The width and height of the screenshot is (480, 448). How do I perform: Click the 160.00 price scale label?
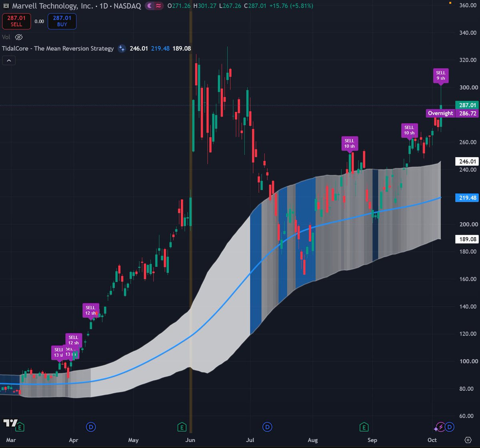pyautogui.click(x=468, y=279)
